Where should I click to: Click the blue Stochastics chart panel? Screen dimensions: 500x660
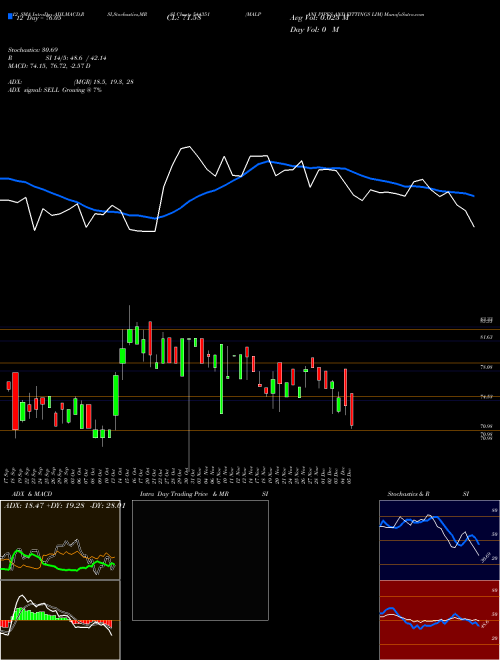pos(439,540)
